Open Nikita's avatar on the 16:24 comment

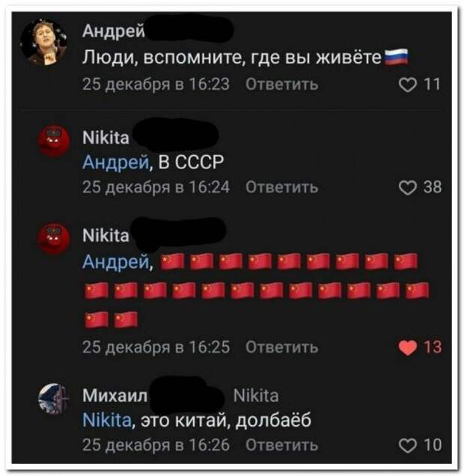point(53,141)
